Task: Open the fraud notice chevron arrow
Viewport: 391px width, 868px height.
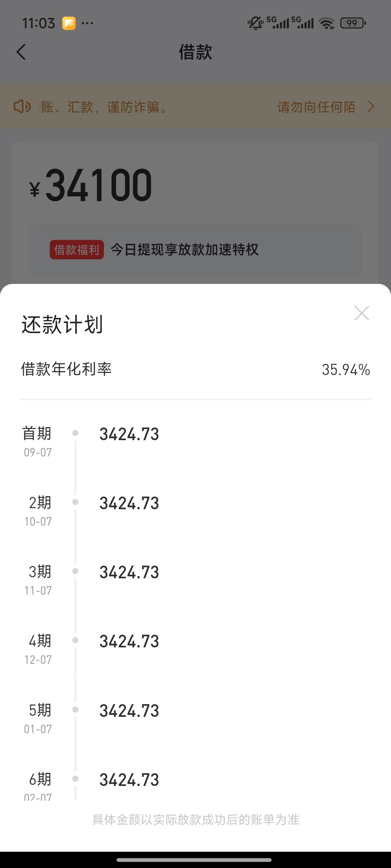Action: coord(371,107)
